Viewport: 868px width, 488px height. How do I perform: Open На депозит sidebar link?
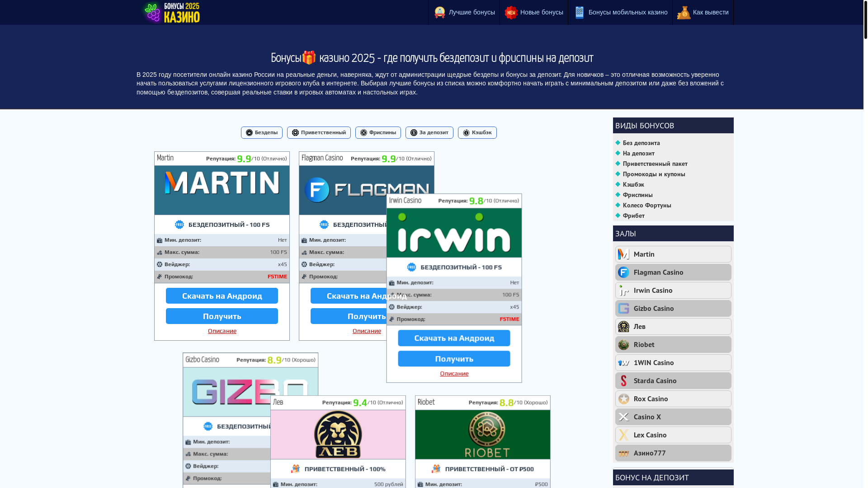(x=638, y=153)
